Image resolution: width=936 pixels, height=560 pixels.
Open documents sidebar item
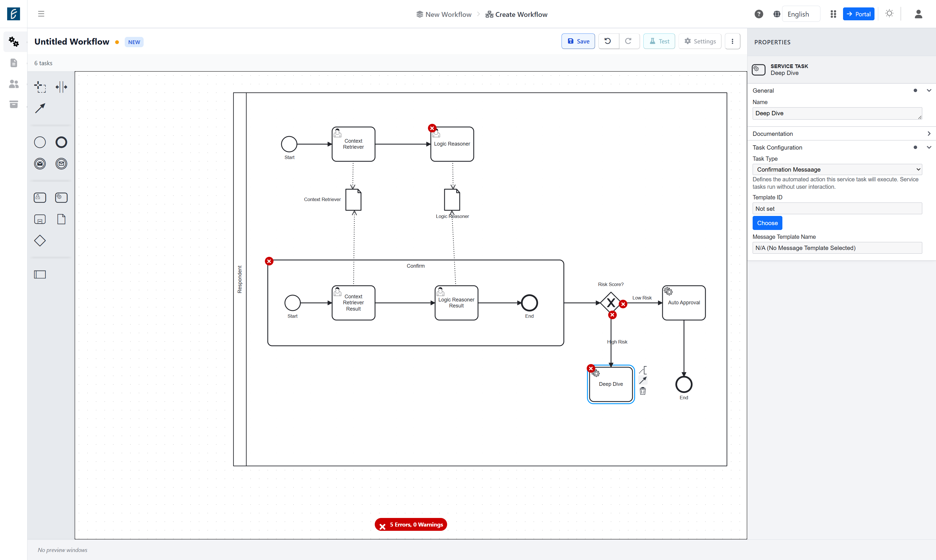(14, 63)
